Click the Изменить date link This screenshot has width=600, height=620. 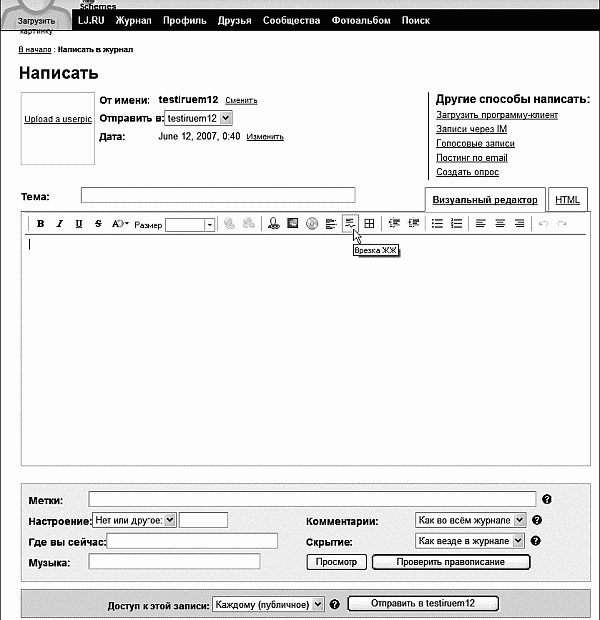tap(265, 137)
